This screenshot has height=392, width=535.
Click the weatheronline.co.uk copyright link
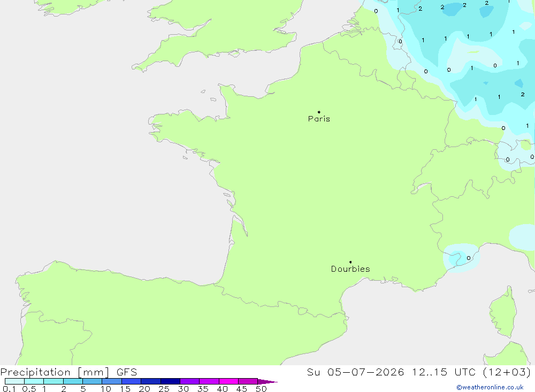click(x=490, y=387)
